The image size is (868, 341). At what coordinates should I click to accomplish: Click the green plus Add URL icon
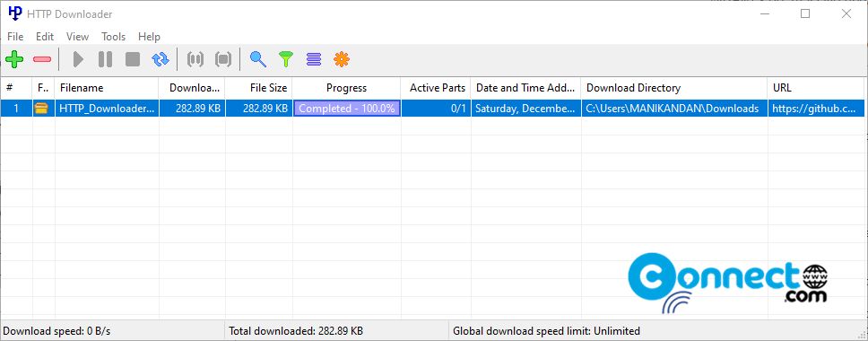click(14, 59)
